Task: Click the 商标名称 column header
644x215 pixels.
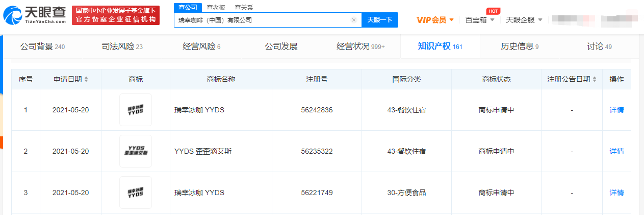Action: pyautogui.click(x=221, y=80)
